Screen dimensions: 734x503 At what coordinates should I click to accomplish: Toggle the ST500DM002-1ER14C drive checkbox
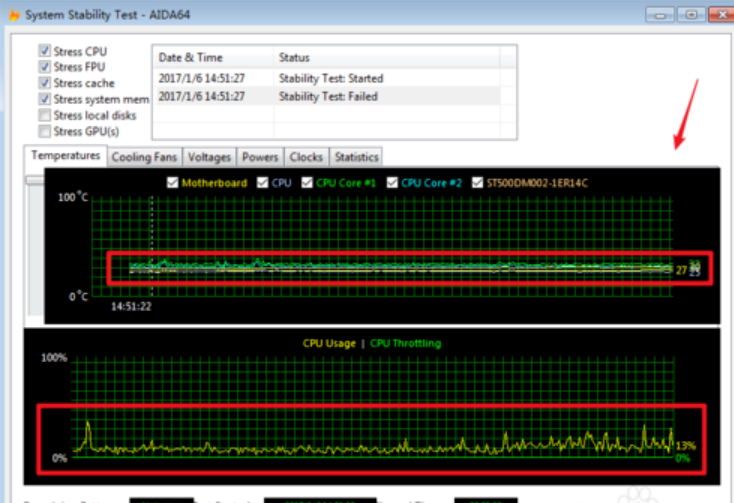[x=477, y=183]
